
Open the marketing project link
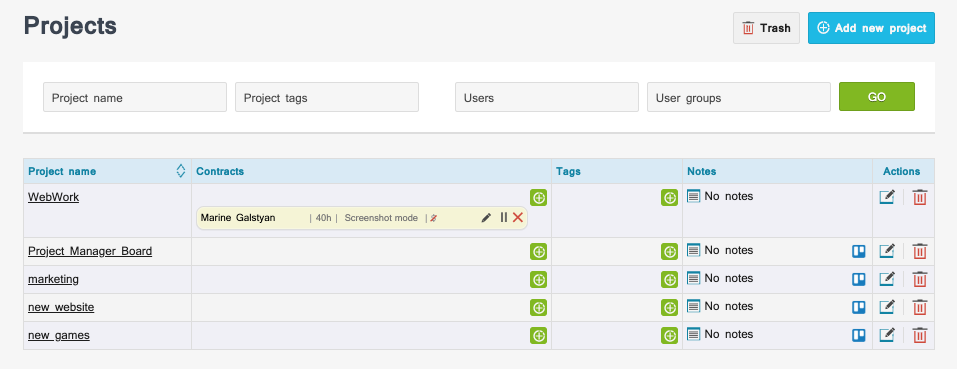point(53,279)
